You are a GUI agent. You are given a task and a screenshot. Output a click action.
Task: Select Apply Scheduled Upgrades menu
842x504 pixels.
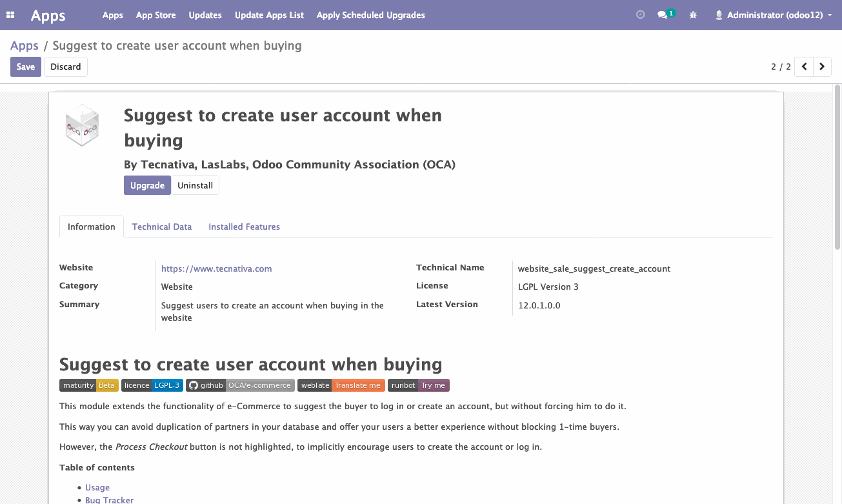click(x=371, y=15)
